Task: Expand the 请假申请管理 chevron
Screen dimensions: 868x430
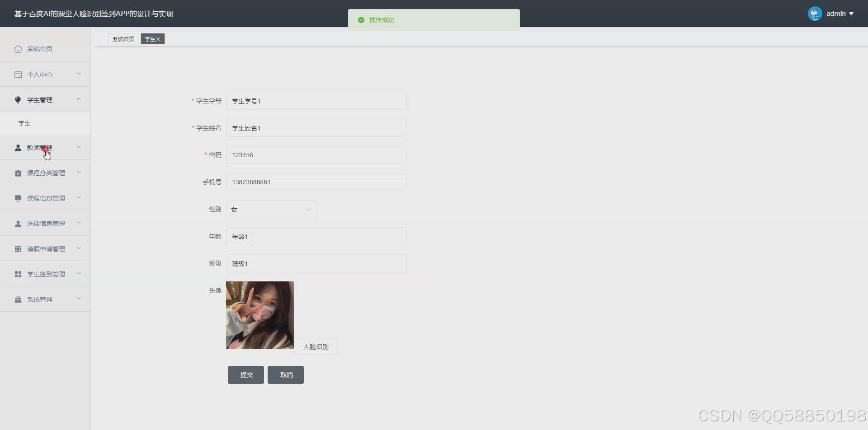Action: (x=79, y=248)
